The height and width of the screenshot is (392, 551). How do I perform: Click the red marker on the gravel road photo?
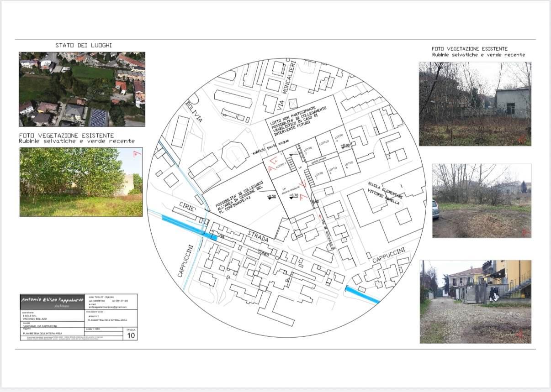(x=519, y=335)
